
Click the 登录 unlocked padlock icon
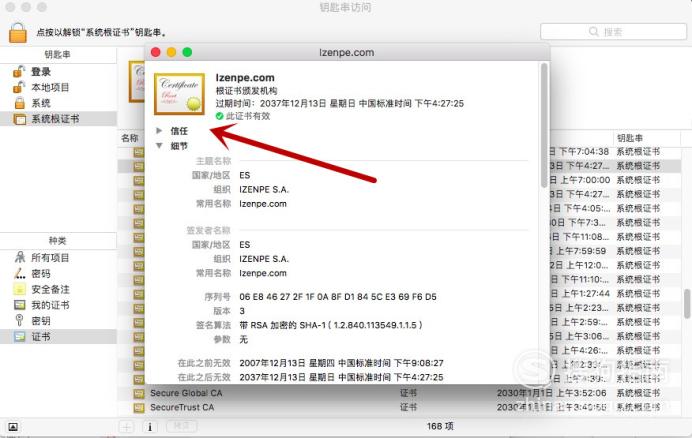click(x=19, y=71)
